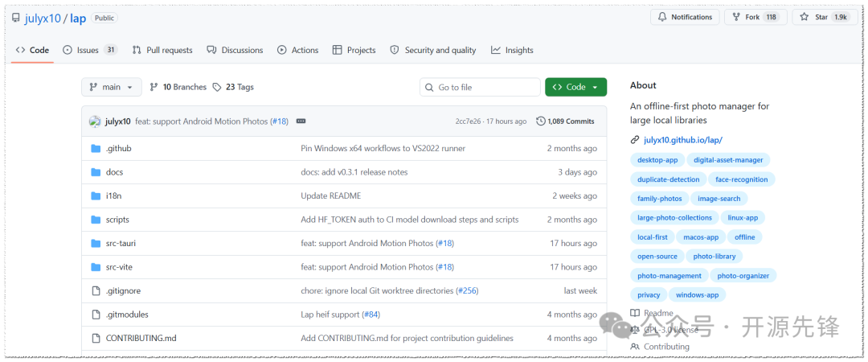
Task: Open the Actions tab
Action: (298, 50)
